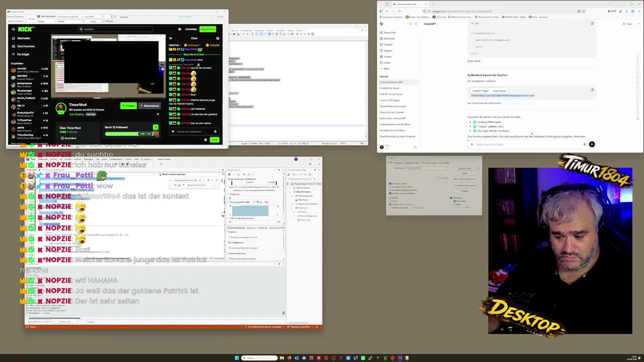
Task: Open the Windows Start menu
Action: (236, 358)
